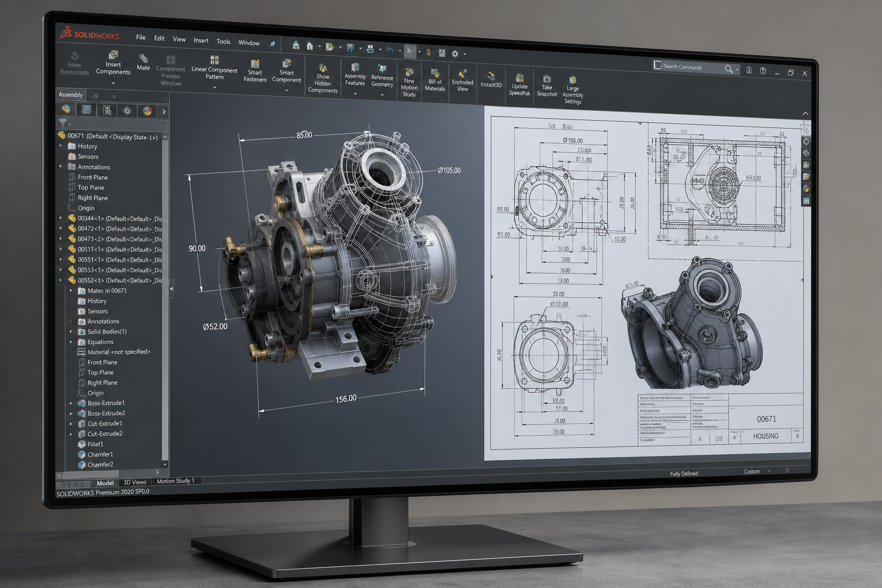
Task: Click the Custom units status button
Action: [752, 471]
